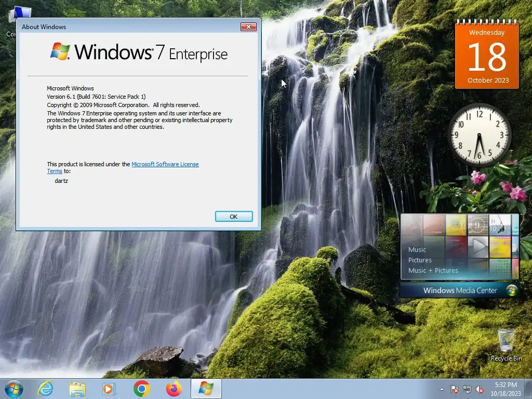This screenshot has height=399, width=532.
Task: Open Microsoft Software License Terms link
Action: point(165,164)
